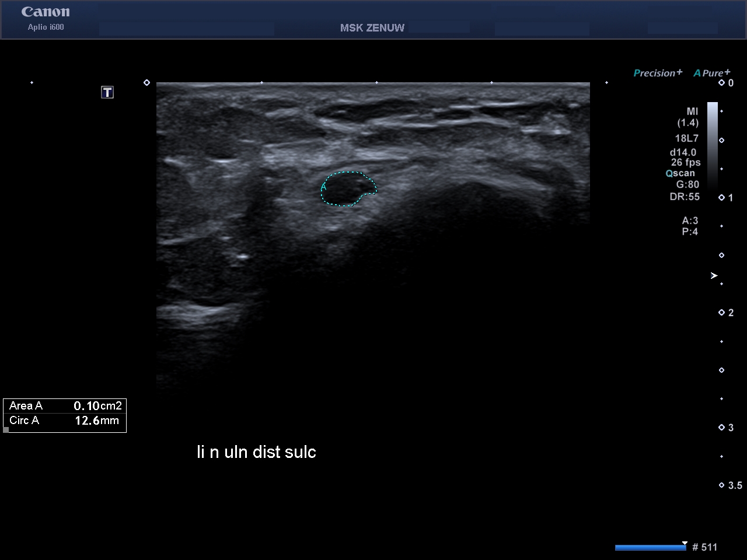Viewport: 747px width, 560px height.
Task: Click the diamond marker at image top-left corner
Action: click(146, 83)
